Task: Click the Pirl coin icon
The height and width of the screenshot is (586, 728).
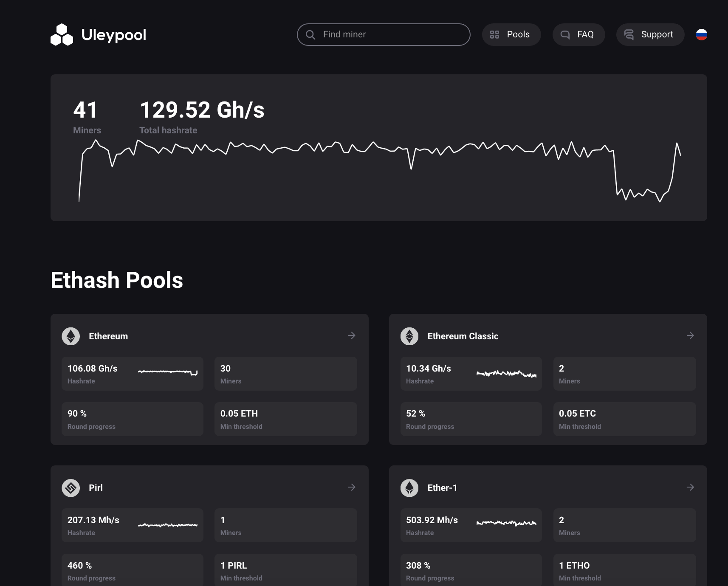Action: point(71,488)
